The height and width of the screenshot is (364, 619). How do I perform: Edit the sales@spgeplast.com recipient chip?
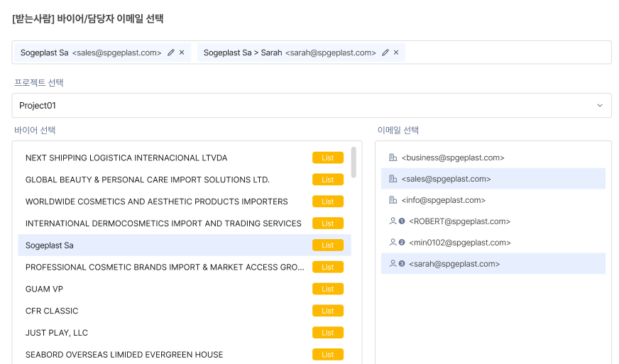point(171,53)
